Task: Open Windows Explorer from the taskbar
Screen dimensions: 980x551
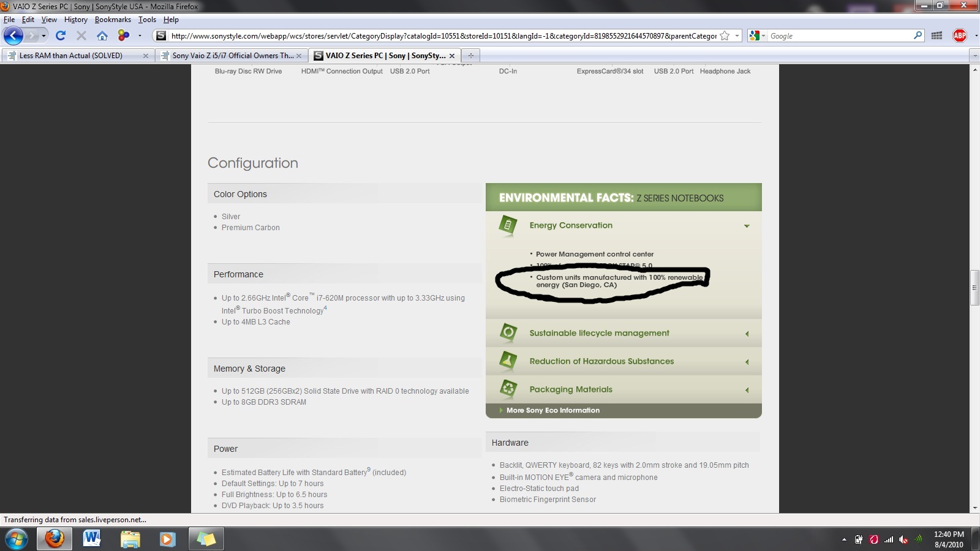Action: (x=130, y=539)
